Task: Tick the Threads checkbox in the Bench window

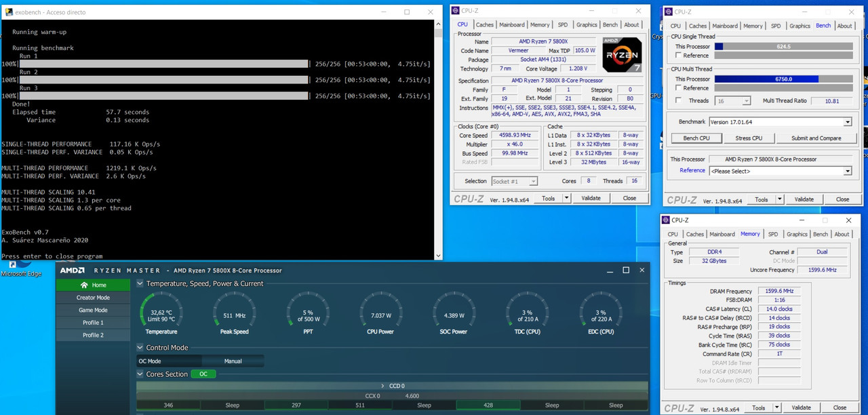Action: pyautogui.click(x=679, y=100)
